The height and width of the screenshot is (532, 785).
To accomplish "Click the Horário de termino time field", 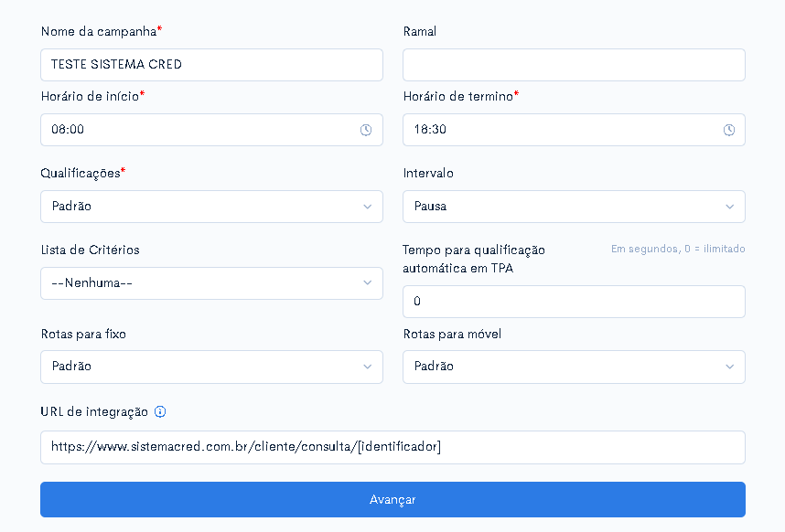I will point(574,130).
